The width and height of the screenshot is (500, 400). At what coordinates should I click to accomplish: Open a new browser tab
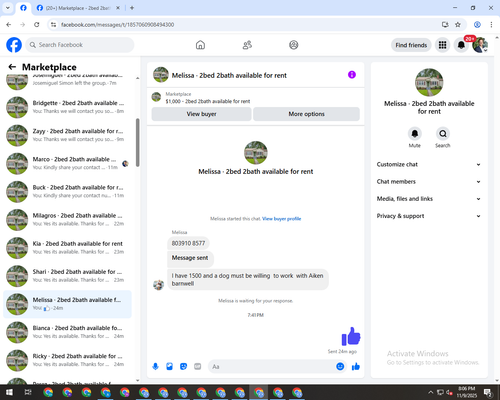[x=132, y=8]
